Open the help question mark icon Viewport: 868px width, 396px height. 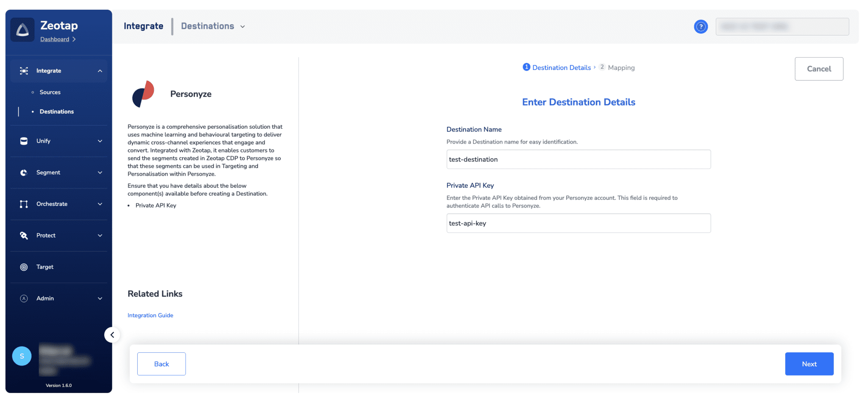tap(701, 26)
